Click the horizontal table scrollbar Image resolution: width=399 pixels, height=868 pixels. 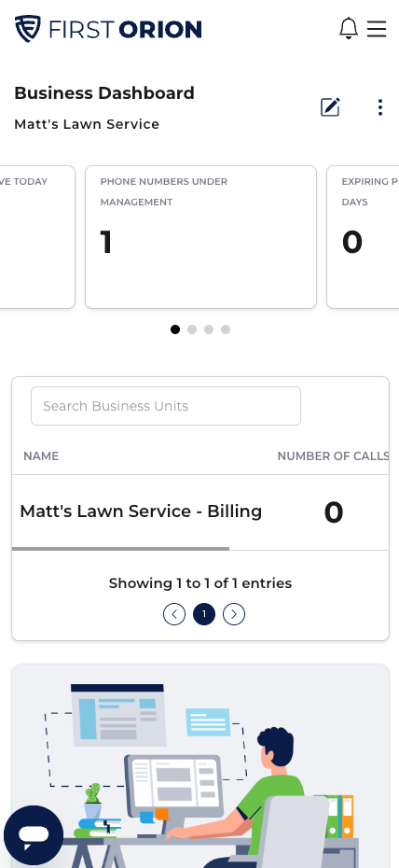[120, 549]
